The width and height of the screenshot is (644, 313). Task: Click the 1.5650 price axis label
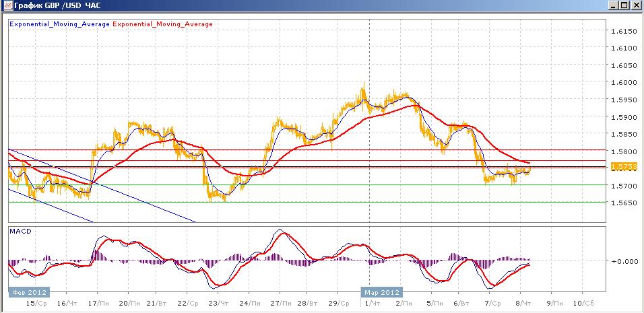pyautogui.click(x=624, y=203)
